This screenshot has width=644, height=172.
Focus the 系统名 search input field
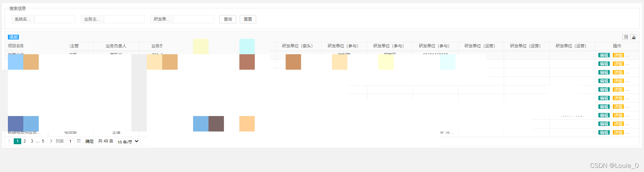[55, 19]
